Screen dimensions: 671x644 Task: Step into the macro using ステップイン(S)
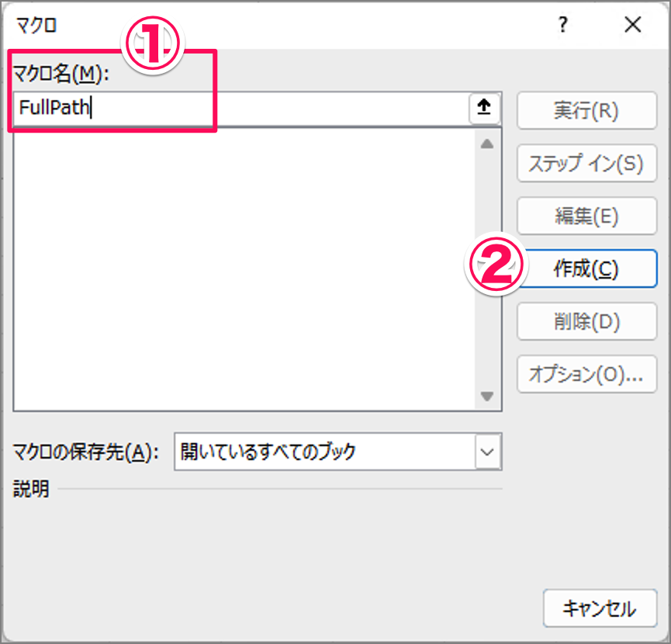586,163
